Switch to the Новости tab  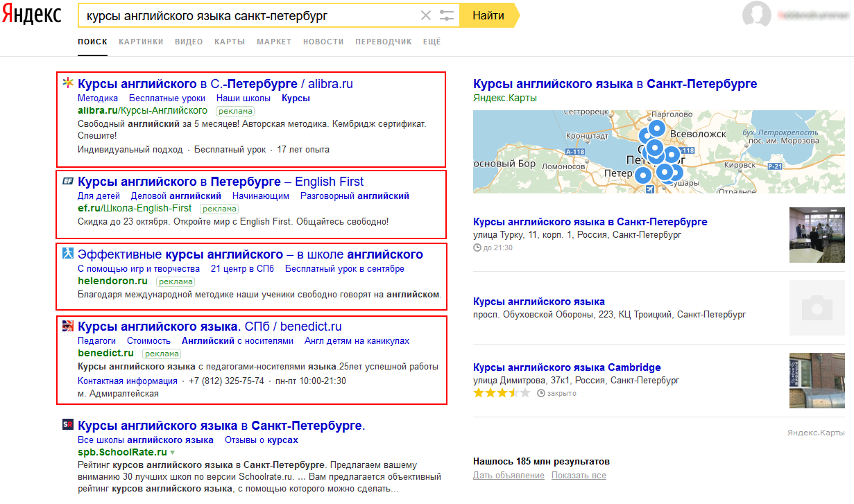[x=323, y=42]
